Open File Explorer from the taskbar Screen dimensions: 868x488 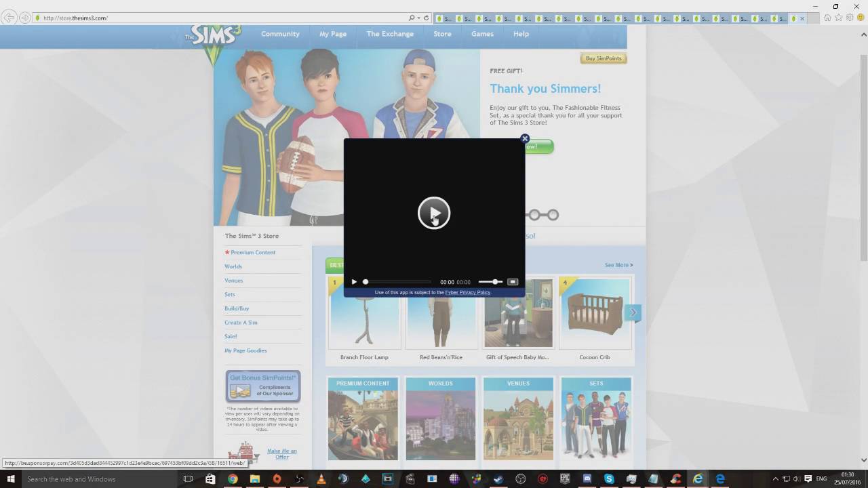pos(255,479)
